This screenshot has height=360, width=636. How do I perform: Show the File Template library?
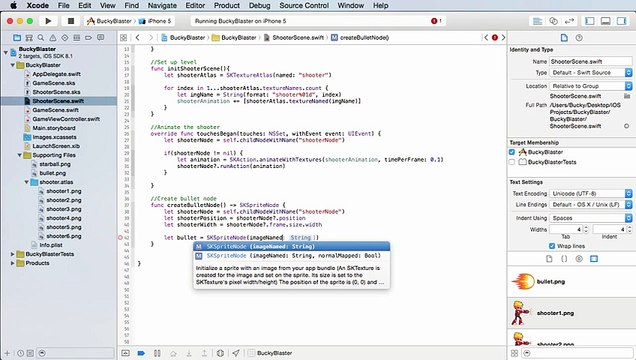[549, 259]
